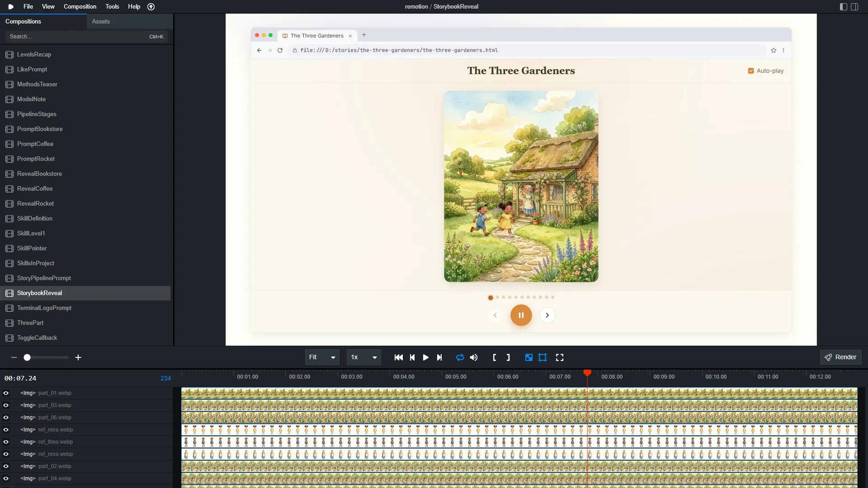Click the current timecode 00:07.24
Screen dimensions: 868x488
click(x=20, y=378)
